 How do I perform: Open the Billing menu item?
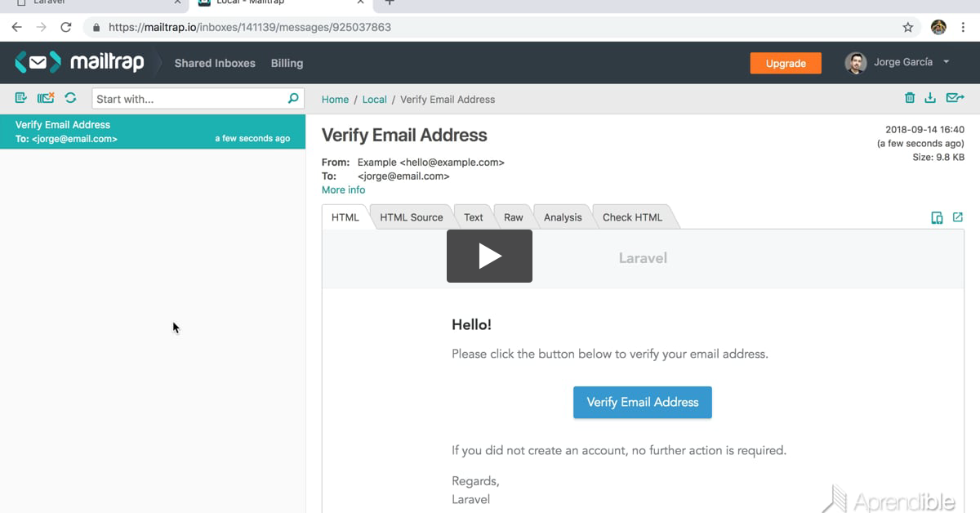[x=287, y=63]
